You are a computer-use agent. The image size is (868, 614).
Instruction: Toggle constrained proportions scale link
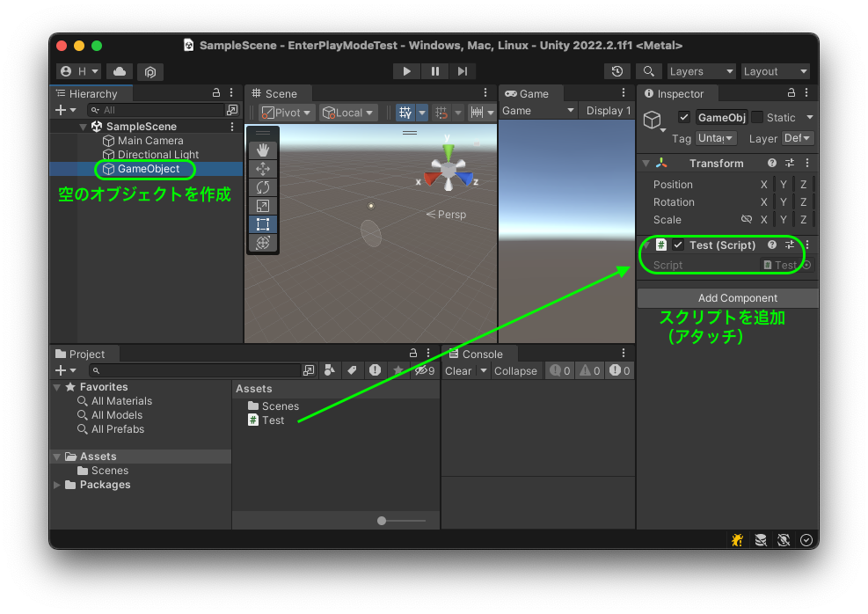(x=747, y=219)
